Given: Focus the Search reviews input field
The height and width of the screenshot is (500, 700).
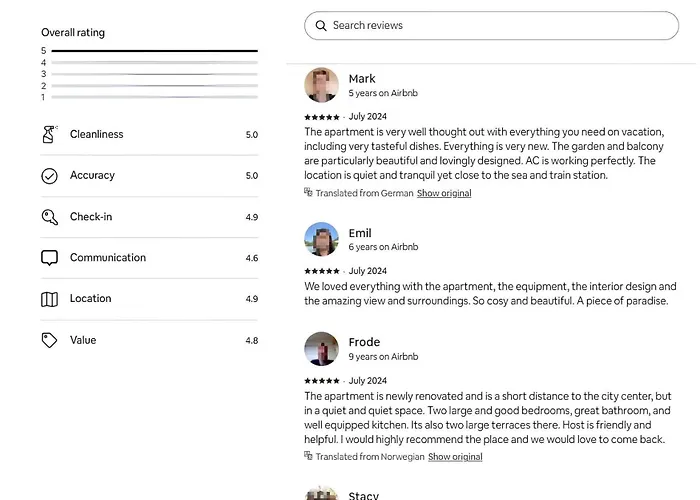Looking at the screenshot, I should pyautogui.click(x=500, y=26).
